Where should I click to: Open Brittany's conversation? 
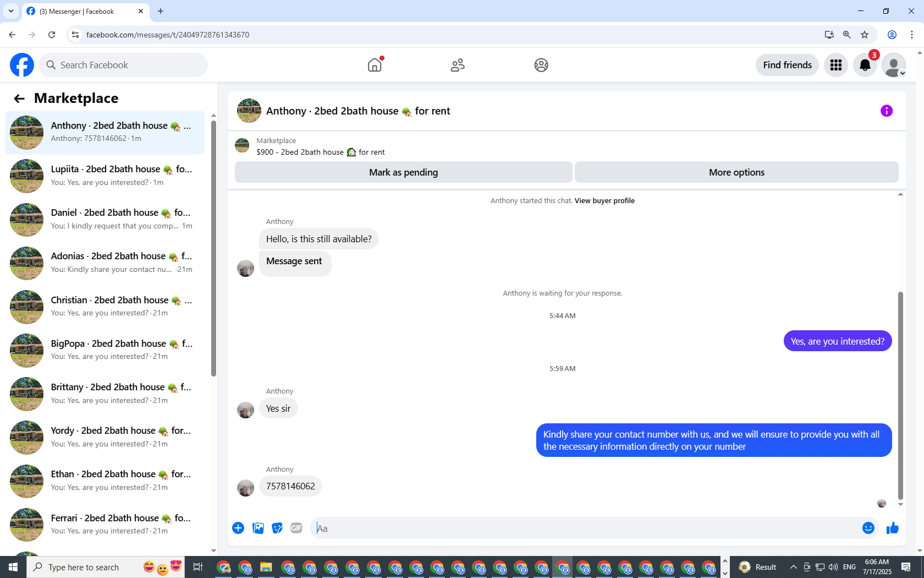coord(105,394)
